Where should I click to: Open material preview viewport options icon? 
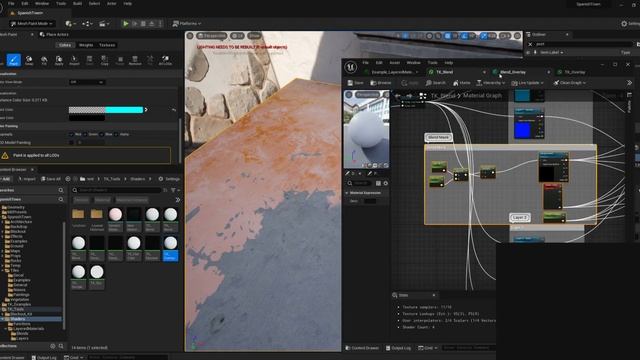coord(349,95)
